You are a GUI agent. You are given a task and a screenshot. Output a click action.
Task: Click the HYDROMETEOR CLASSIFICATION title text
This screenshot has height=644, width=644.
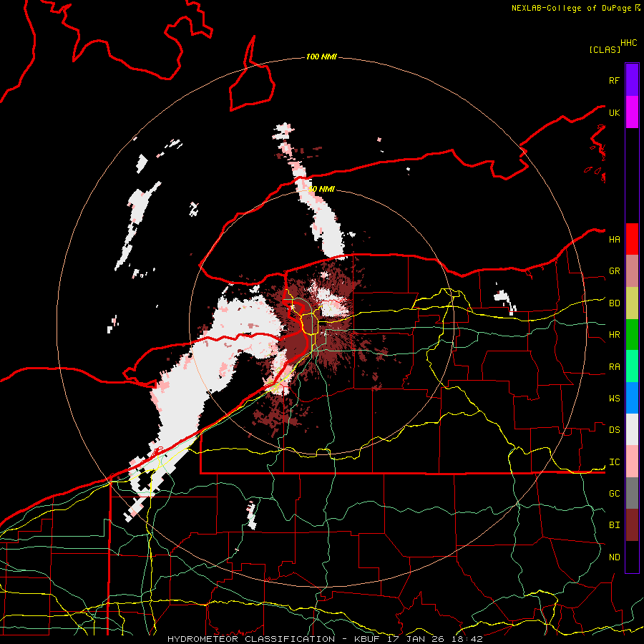point(251,639)
